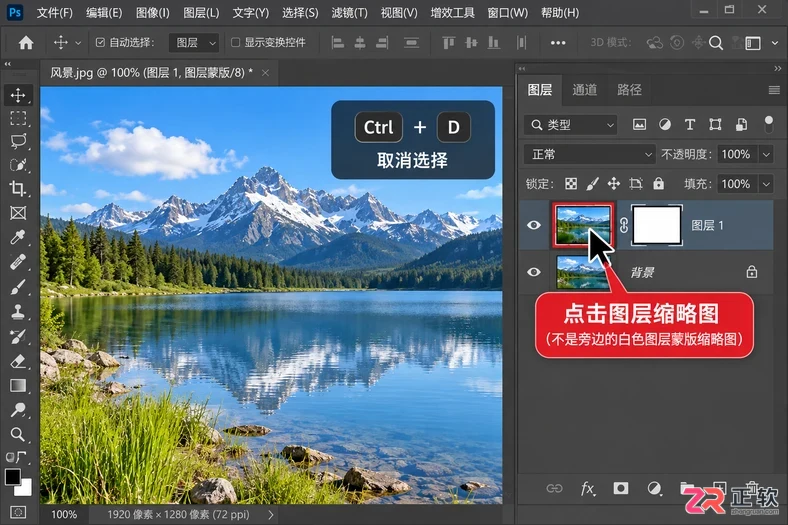
Task: Select the Clone Stamp tool
Action: click(x=18, y=312)
